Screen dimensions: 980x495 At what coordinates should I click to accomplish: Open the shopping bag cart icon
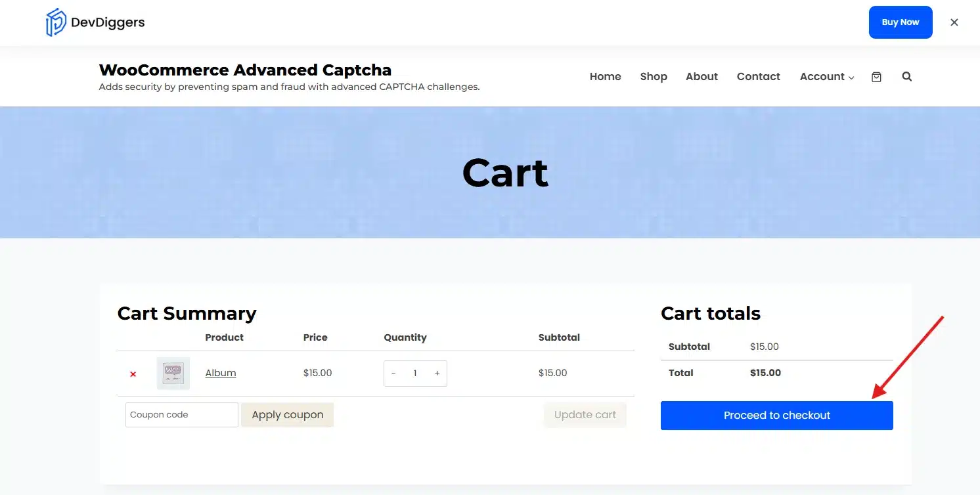[876, 77]
